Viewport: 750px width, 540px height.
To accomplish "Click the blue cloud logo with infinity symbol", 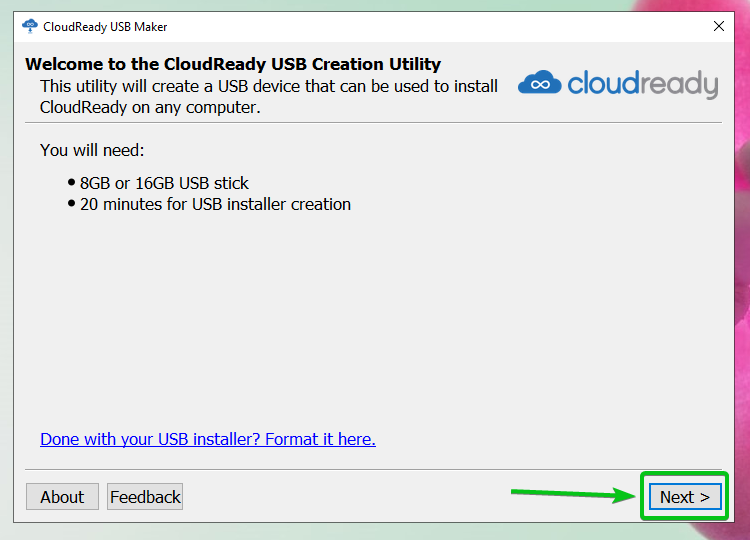I will 539,84.
